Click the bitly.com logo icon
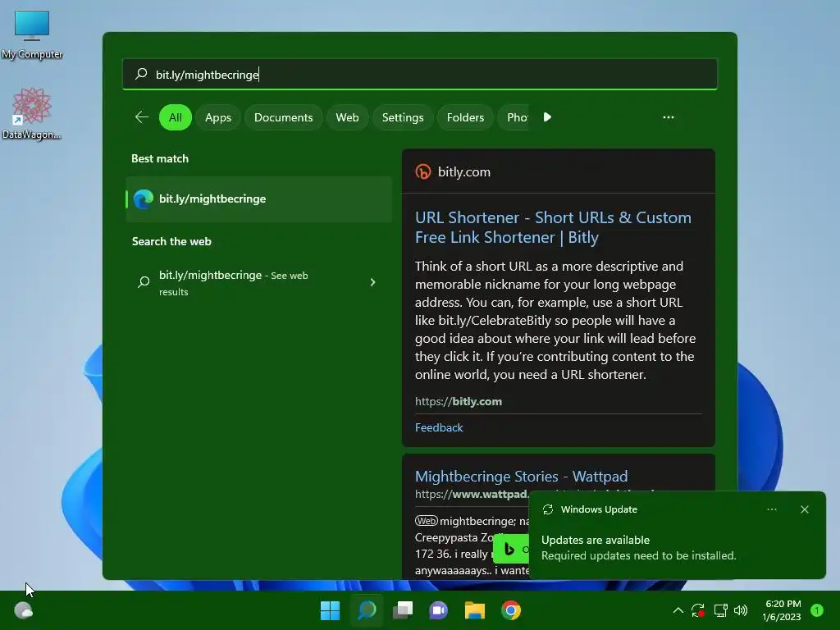 coord(423,171)
